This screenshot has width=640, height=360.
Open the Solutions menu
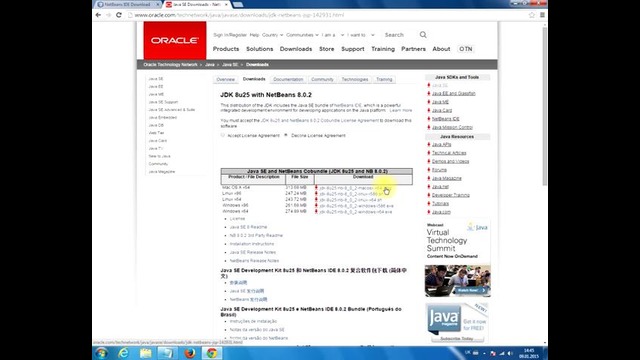point(260,49)
